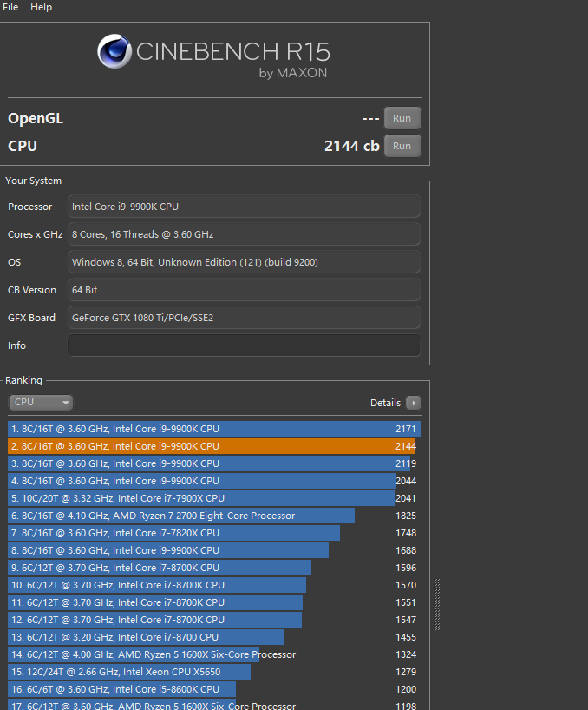Select ranking row 17 scoring 1198

pos(214,705)
